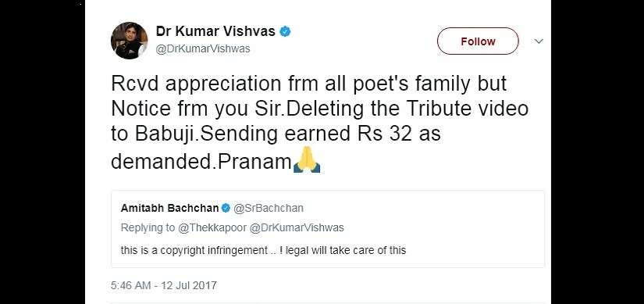The image size is (644, 304).
Task: Click the 'Rcvd appreciation' first tweet line
Action: point(309,84)
